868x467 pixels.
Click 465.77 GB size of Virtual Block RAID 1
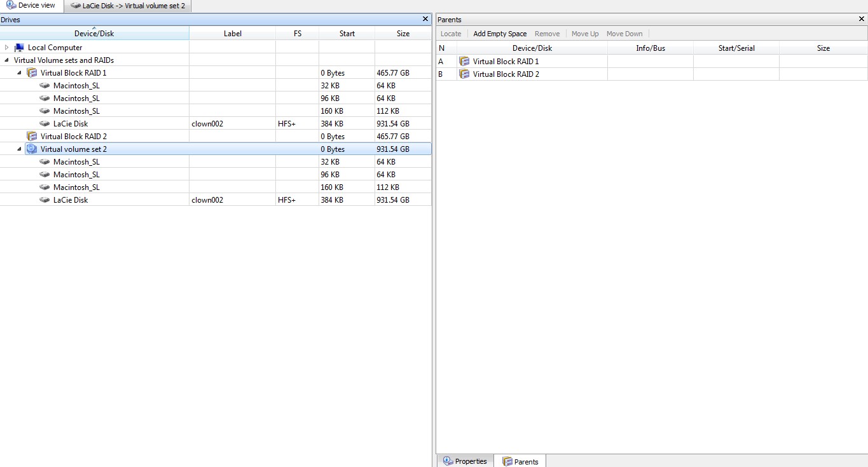(393, 73)
